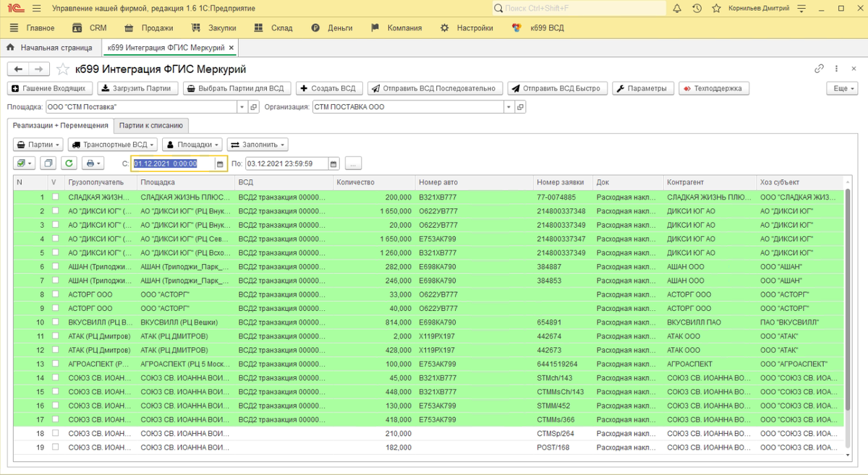868x475 pixels.
Task: Tick the checkbox in row 10
Action: (55, 322)
